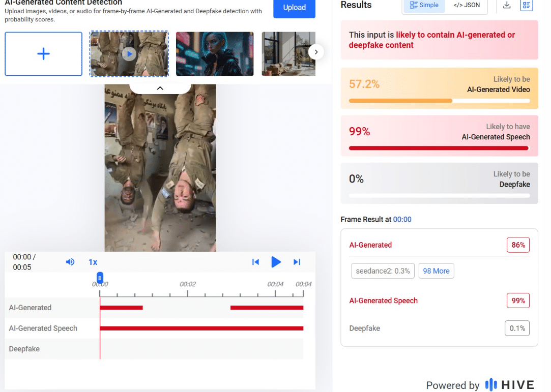This screenshot has width=551, height=392.
Task: Collapse the preview with the up chevron
Action: (x=160, y=88)
